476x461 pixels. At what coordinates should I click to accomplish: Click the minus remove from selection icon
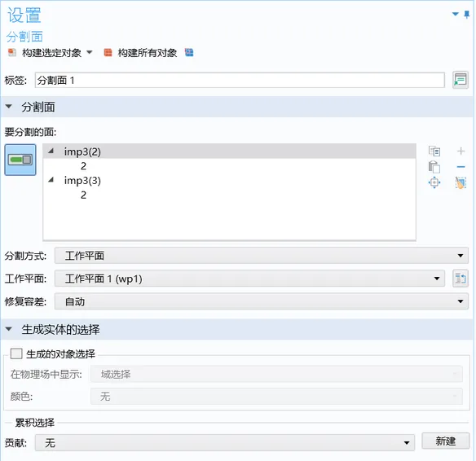[x=461, y=167]
